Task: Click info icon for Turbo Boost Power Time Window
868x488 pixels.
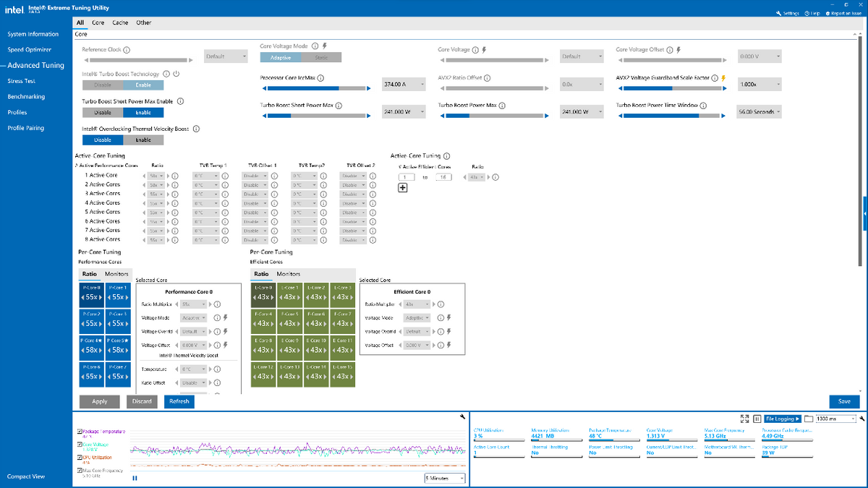Action: 705,106
